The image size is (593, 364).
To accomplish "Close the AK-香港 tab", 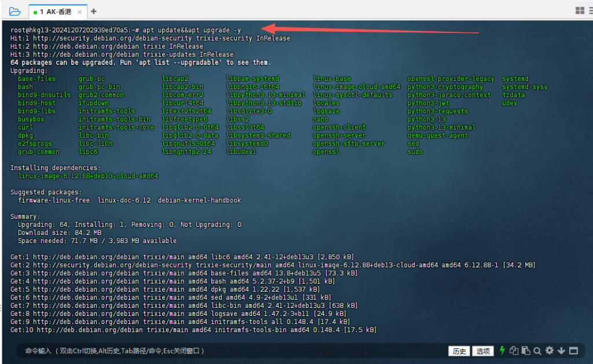I will pos(79,12).
